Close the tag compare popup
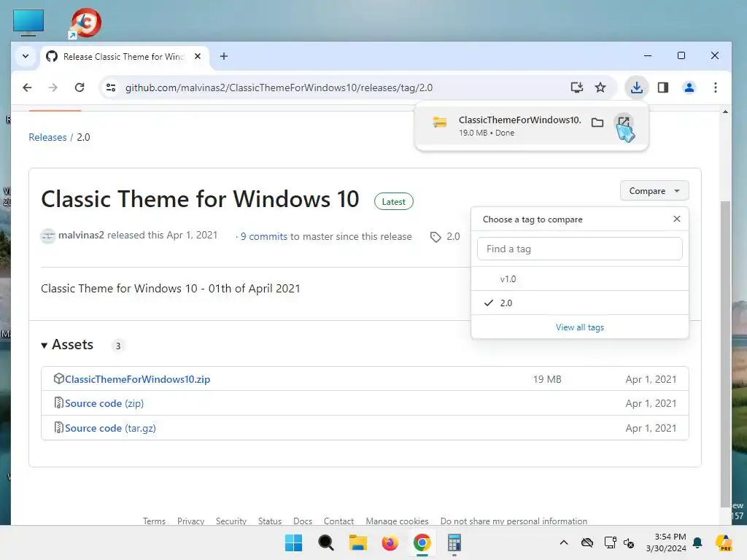The height and width of the screenshot is (560, 747). point(676,219)
